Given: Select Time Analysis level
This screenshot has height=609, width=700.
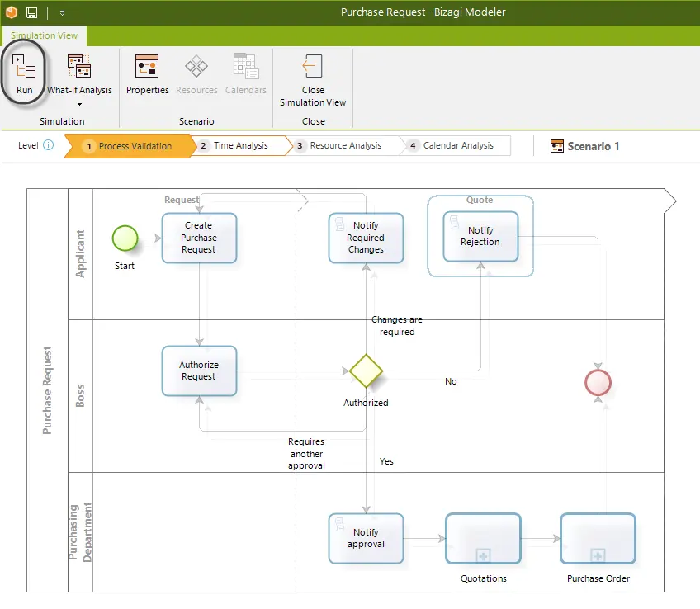Looking at the screenshot, I should click(x=240, y=145).
